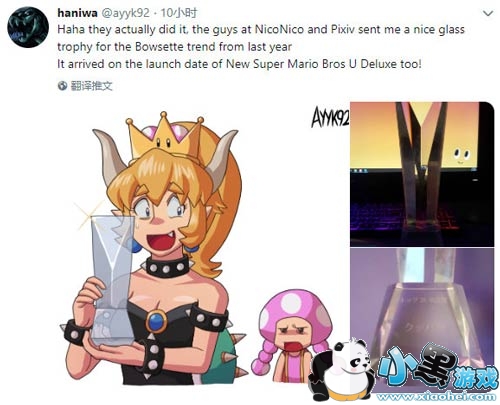Click the crown on Bowsette's head
500x405 pixels.
[x=165, y=135]
